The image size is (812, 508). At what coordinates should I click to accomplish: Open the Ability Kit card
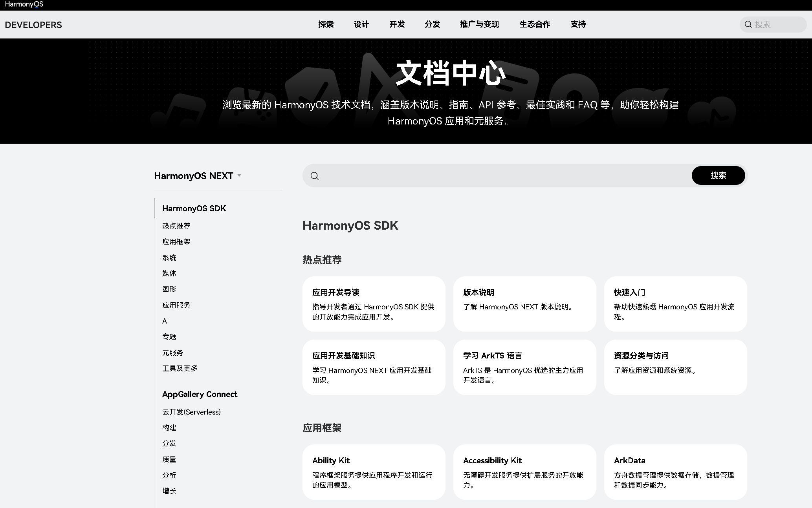pos(374,472)
